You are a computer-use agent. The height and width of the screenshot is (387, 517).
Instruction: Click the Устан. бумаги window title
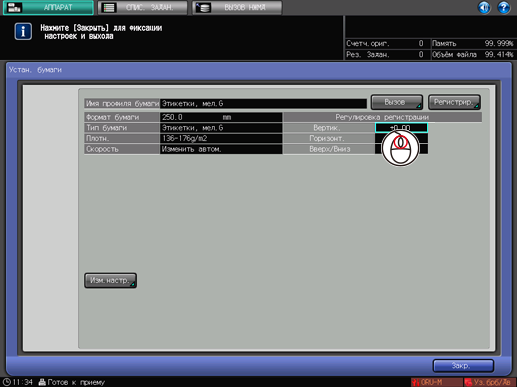tap(35, 70)
